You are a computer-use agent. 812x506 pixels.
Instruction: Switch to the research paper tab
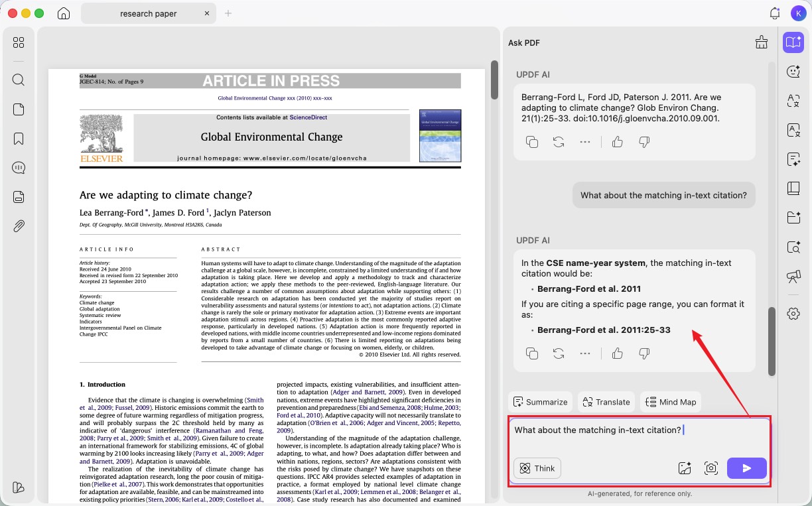148,13
